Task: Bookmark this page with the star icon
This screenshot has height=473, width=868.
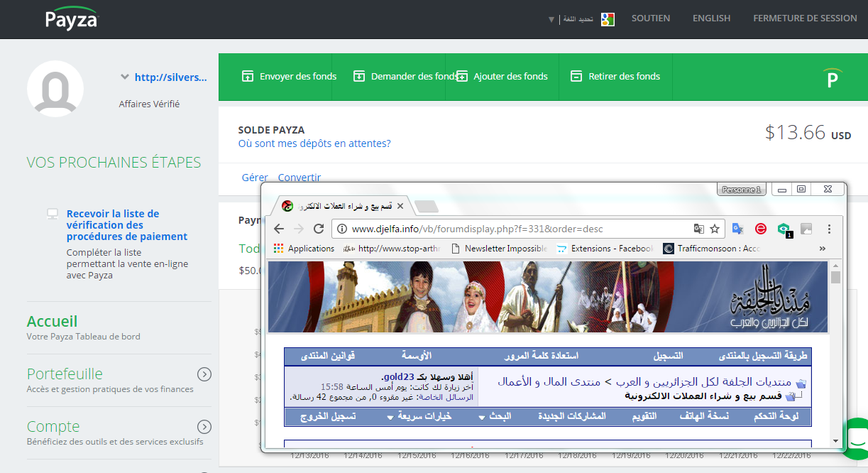Action: (x=715, y=229)
